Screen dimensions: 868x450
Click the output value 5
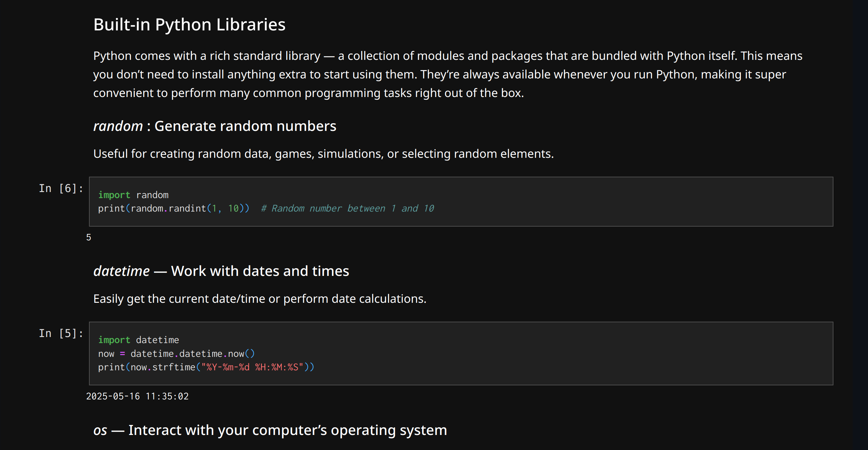89,237
